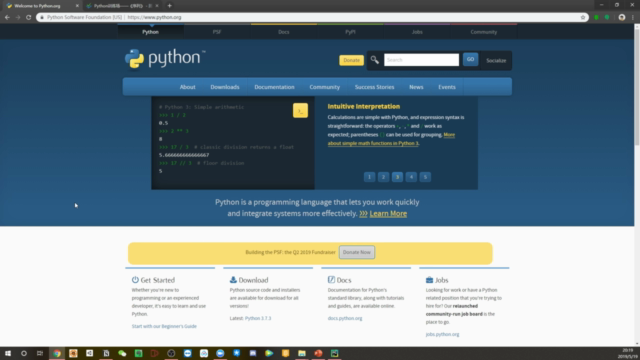Open Task View in the taskbar

(x=40, y=353)
